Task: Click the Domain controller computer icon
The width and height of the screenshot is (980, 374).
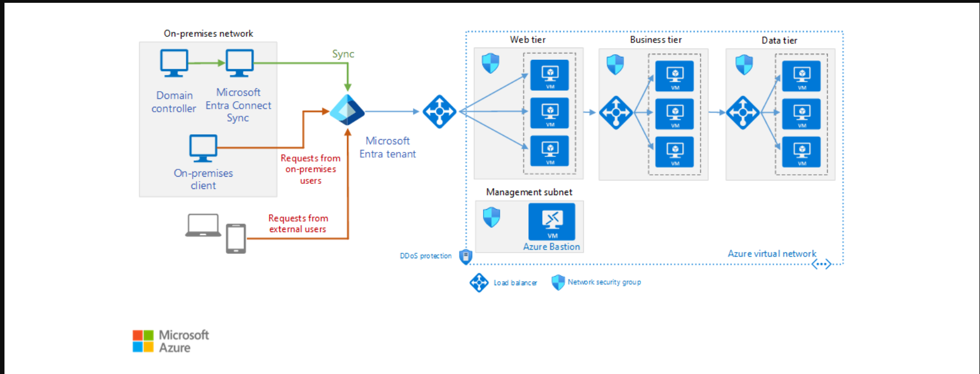Action: [x=174, y=63]
